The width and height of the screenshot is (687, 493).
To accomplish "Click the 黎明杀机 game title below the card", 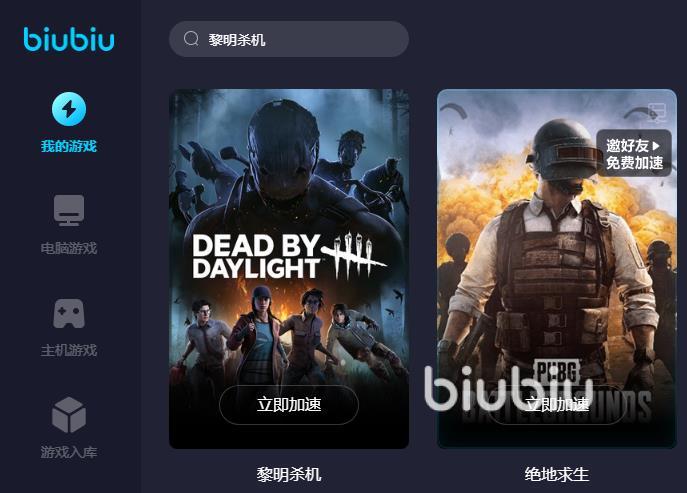I will pos(289,474).
